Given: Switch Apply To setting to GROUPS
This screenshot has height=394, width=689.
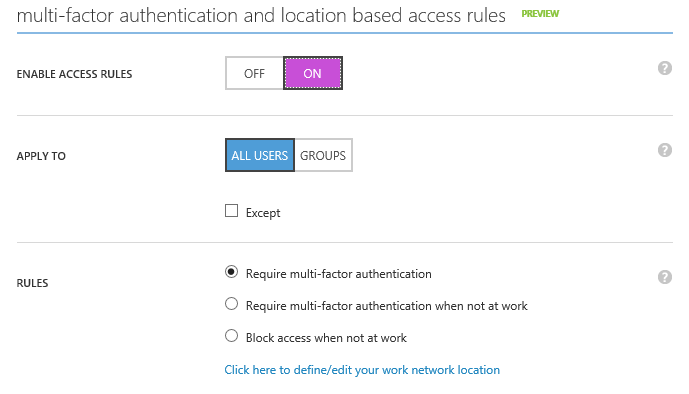Looking at the screenshot, I should point(323,155).
